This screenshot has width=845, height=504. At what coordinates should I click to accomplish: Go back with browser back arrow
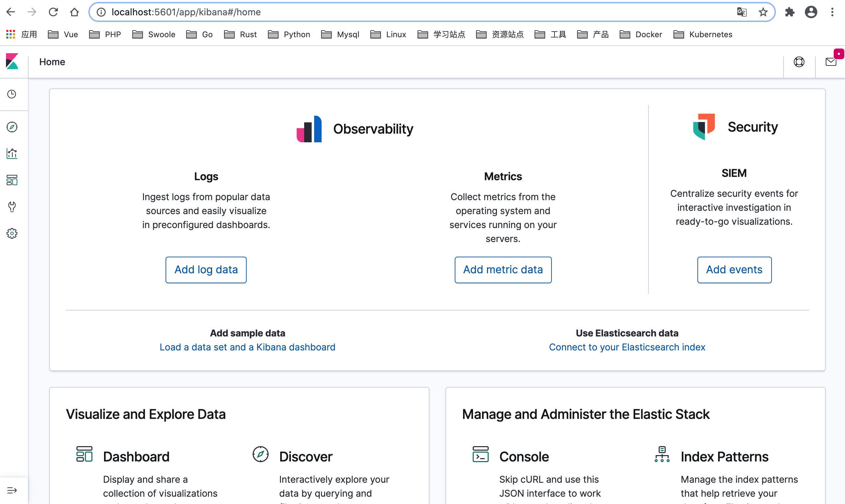pos(11,12)
